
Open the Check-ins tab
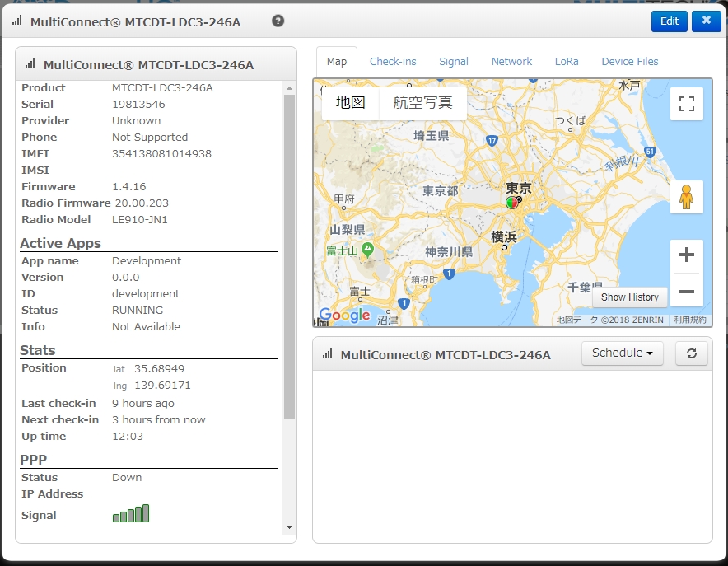coord(393,62)
